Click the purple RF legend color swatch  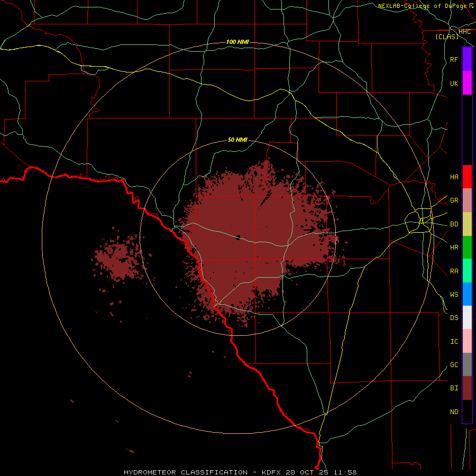(467, 59)
